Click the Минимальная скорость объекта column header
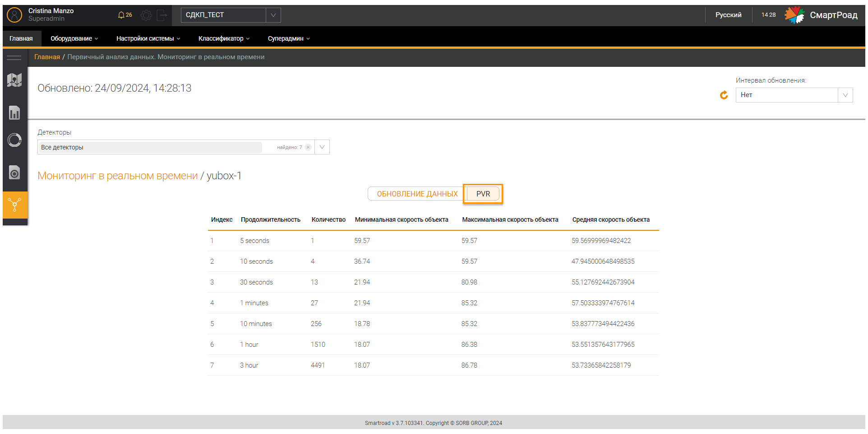Viewport: 868px width, 434px height. tap(402, 219)
